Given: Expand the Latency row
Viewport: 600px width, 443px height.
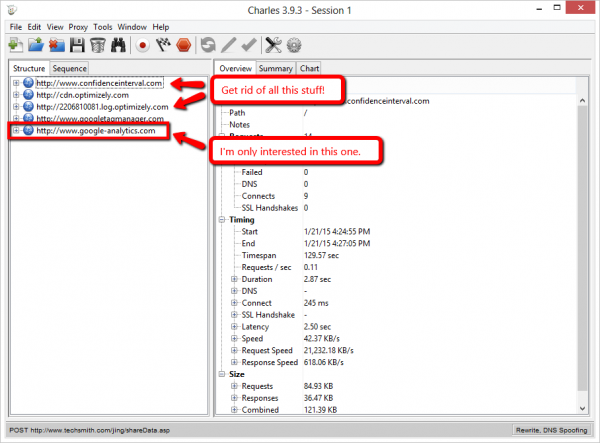Looking at the screenshot, I should tap(234, 326).
